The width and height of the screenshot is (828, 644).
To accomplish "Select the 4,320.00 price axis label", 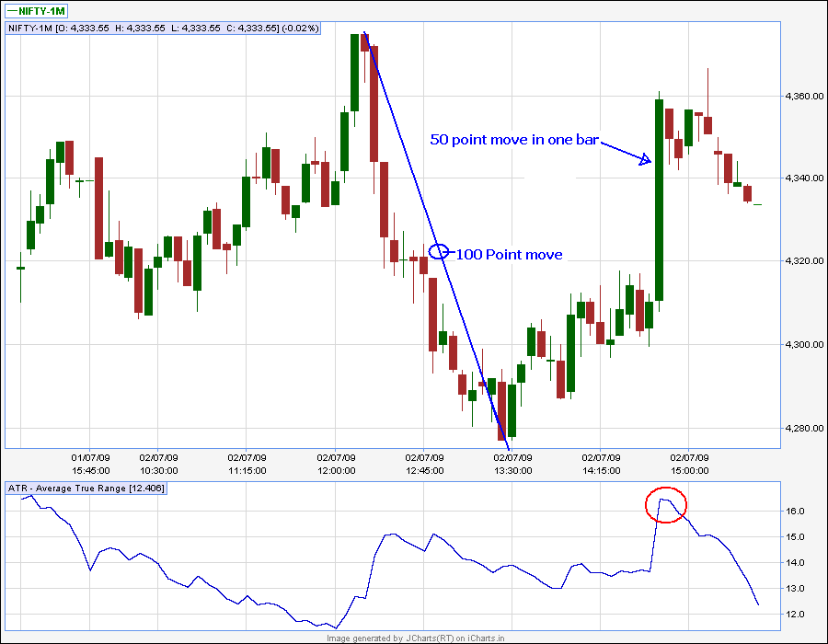I will tap(804, 260).
